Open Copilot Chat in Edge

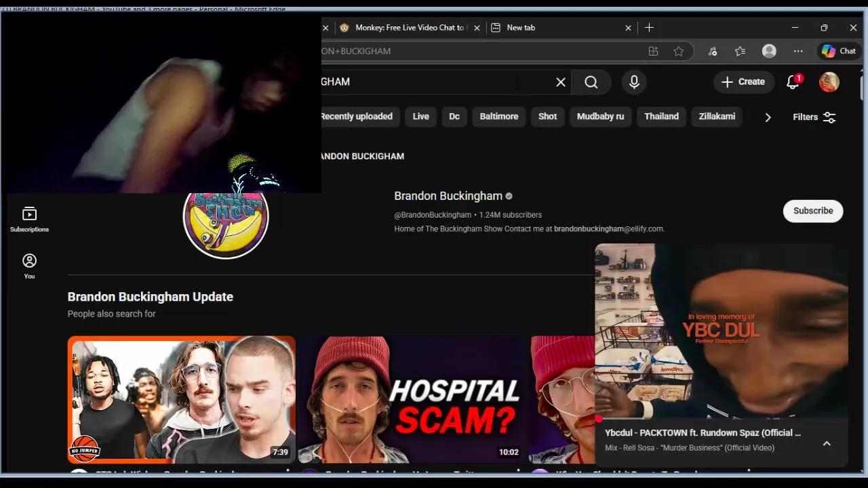click(x=839, y=51)
